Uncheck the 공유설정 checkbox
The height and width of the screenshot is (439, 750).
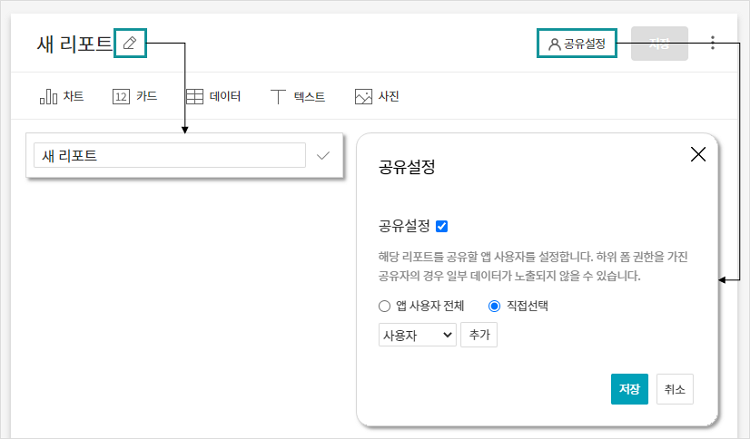click(x=442, y=226)
